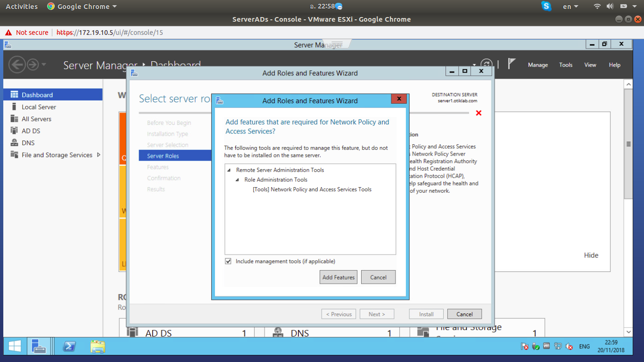This screenshot has width=644, height=362.
Task: Click the red X next to destination server
Action: (479, 113)
